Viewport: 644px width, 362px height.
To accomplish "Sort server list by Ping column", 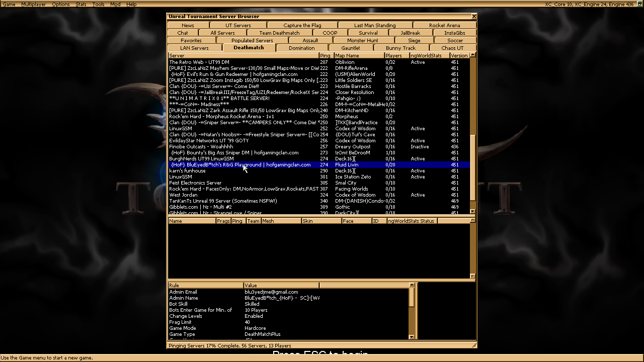I will pos(326,55).
